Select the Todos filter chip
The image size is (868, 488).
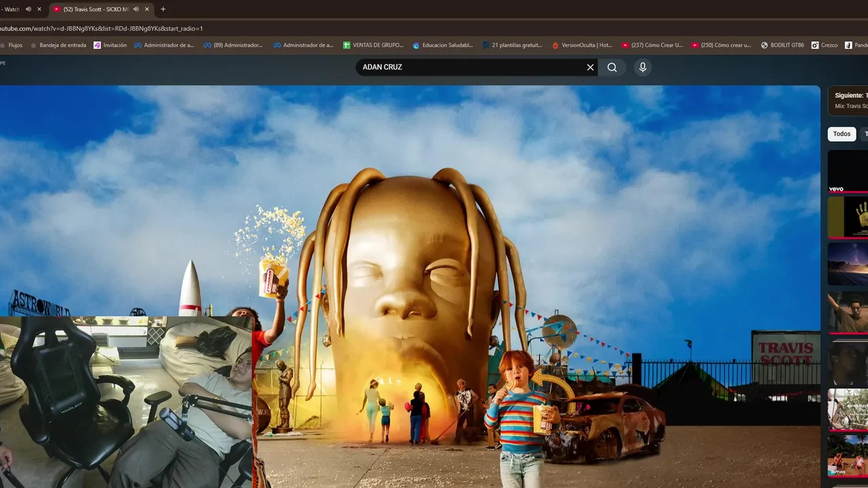(x=842, y=134)
